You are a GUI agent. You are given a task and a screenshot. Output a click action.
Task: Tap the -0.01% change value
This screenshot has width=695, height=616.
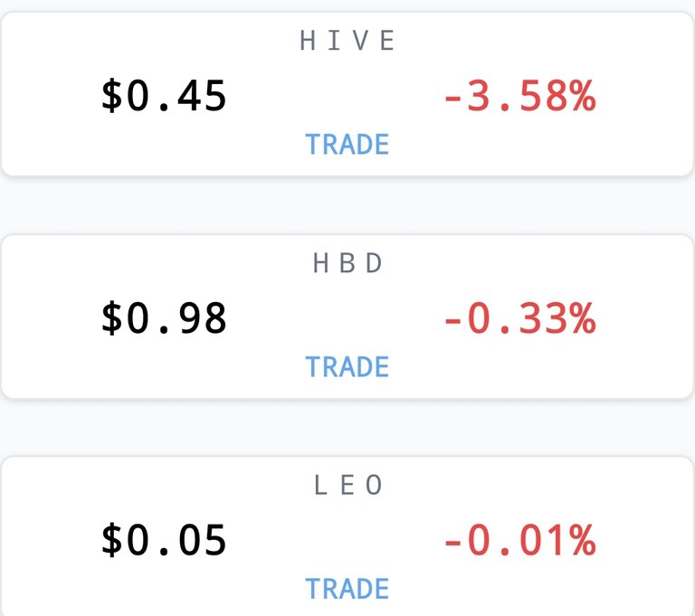pyautogui.click(x=519, y=540)
